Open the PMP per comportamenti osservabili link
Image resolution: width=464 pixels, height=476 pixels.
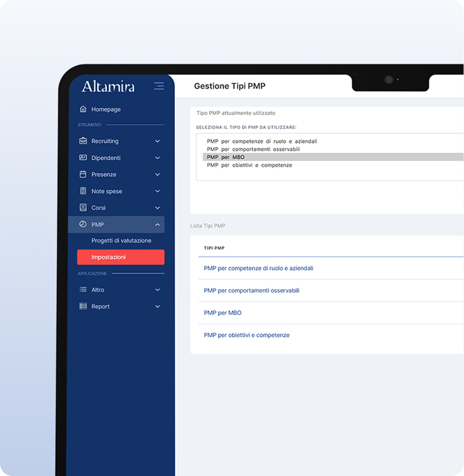252,290
